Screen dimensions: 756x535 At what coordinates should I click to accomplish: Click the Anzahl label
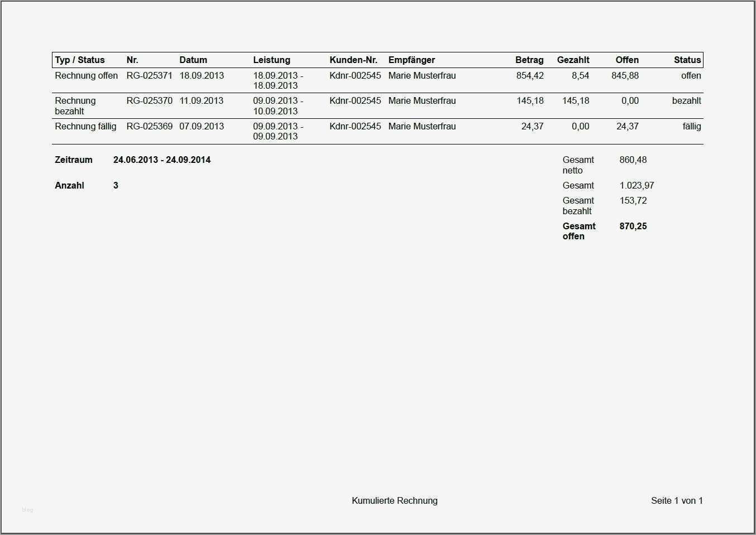69,186
